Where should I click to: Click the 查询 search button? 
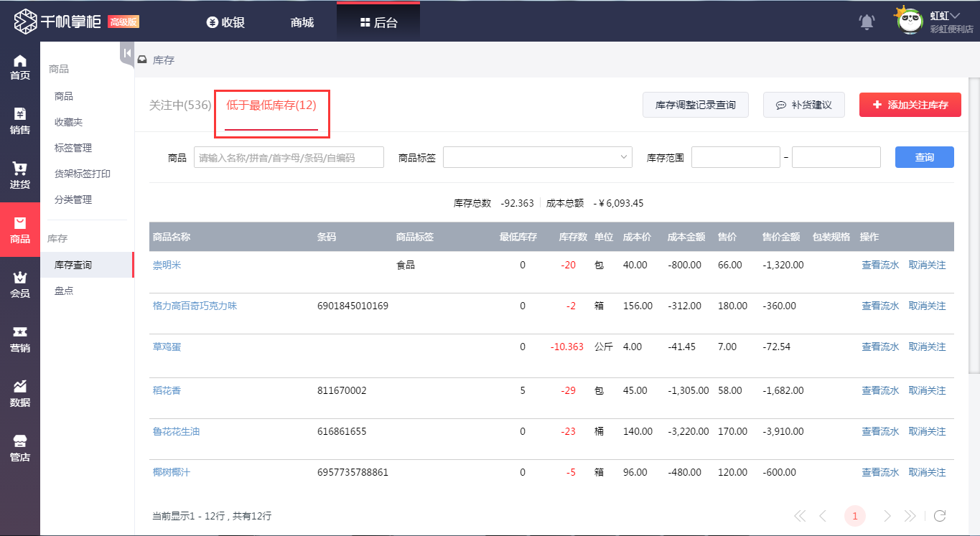pyautogui.click(x=924, y=157)
